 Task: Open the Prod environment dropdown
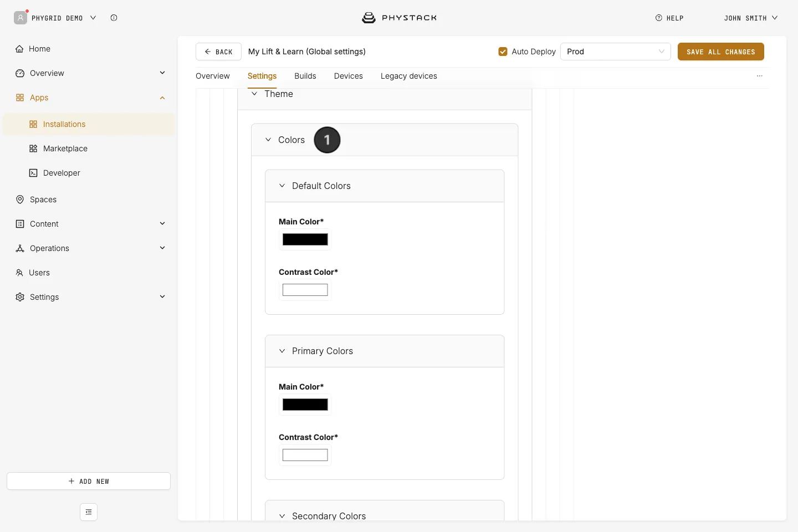[616, 52]
